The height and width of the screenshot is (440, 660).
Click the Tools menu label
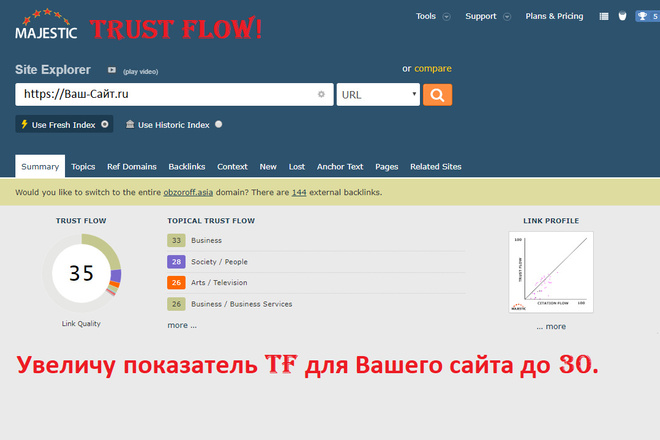click(426, 16)
